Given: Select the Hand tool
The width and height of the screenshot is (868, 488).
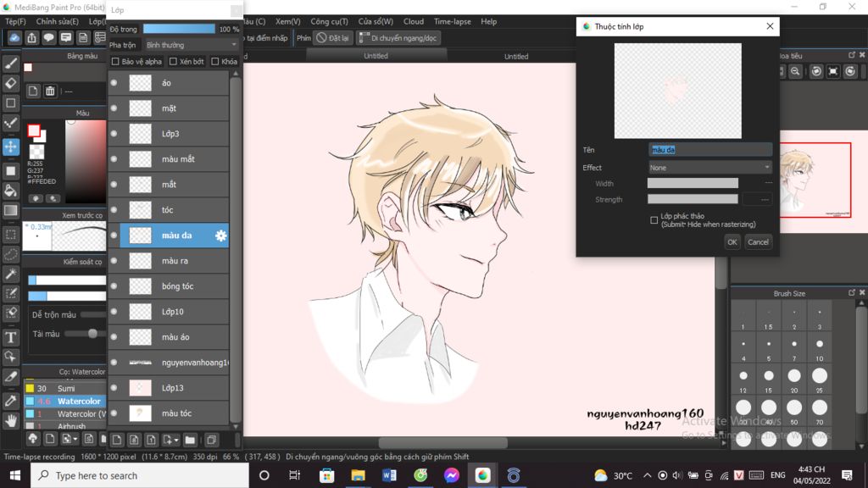Looking at the screenshot, I should click(x=10, y=421).
